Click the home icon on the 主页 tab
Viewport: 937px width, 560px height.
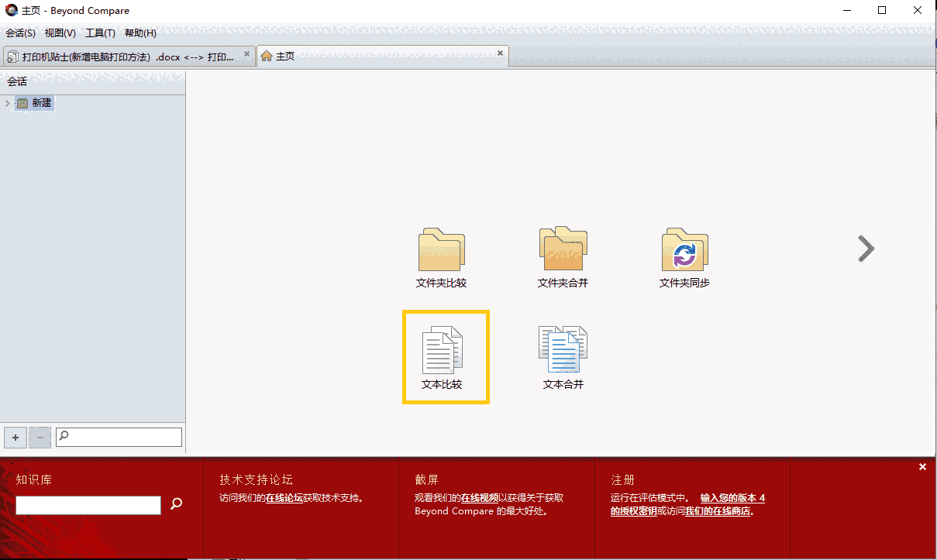tap(267, 56)
